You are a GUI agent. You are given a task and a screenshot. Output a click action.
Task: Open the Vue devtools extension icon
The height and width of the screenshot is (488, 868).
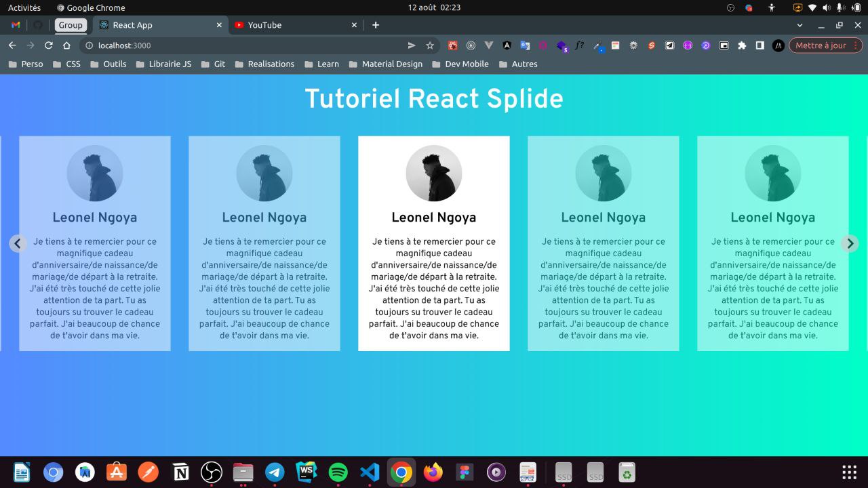(x=488, y=45)
